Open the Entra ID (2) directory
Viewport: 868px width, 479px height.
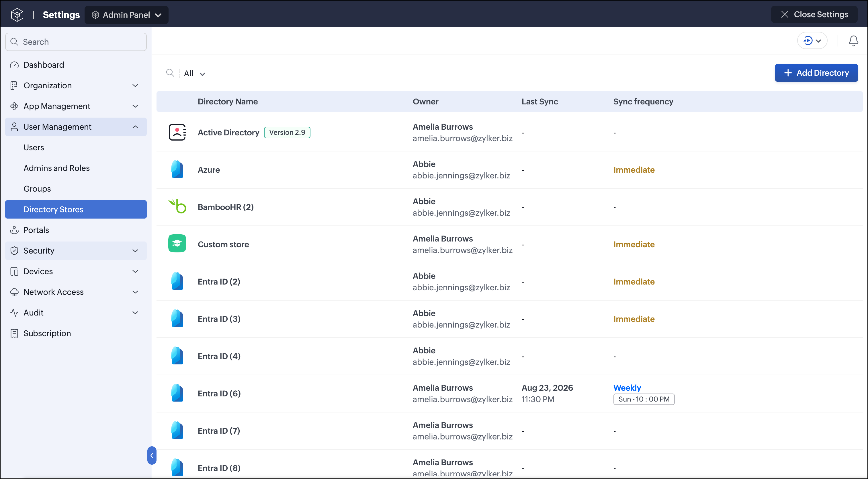click(x=219, y=281)
